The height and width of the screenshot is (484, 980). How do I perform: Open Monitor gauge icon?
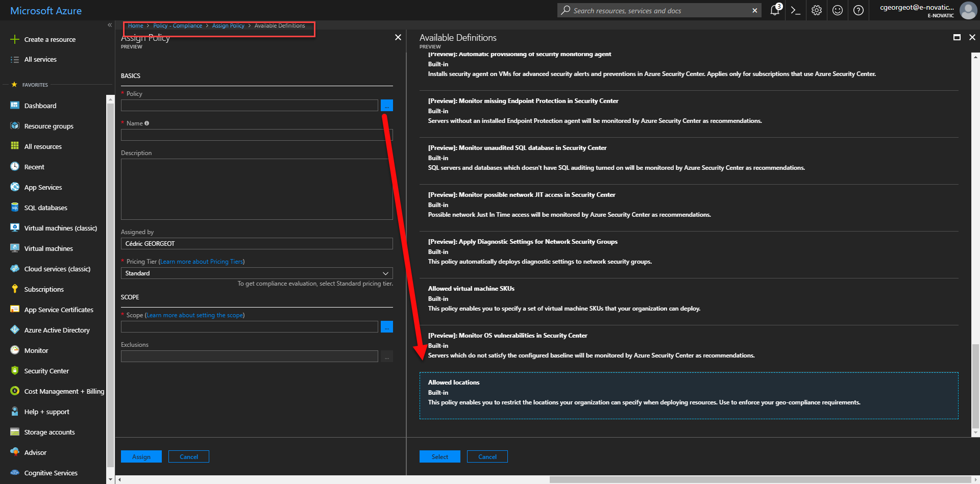tap(15, 350)
